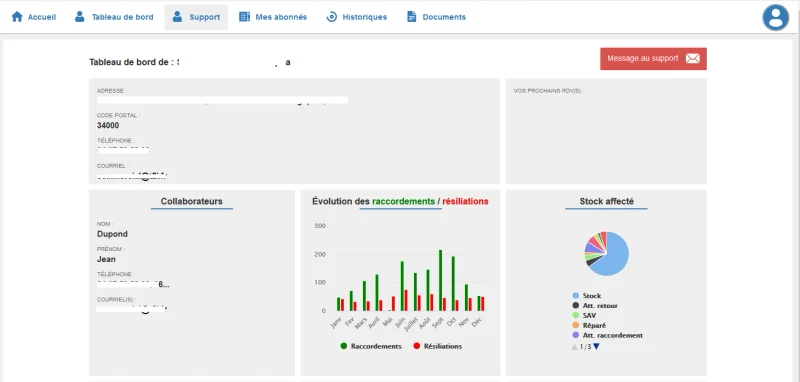The image size is (800, 382).
Task: Click the Mes abonnés list icon
Action: [x=244, y=17]
